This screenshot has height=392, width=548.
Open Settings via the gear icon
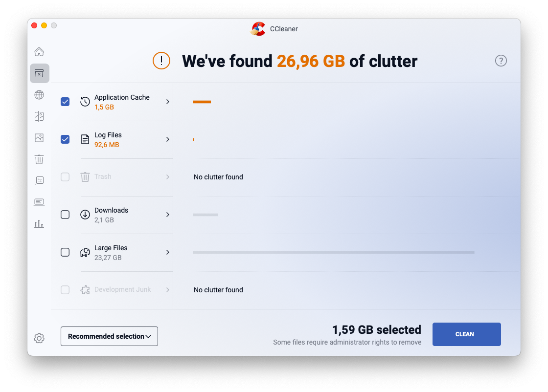(39, 338)
